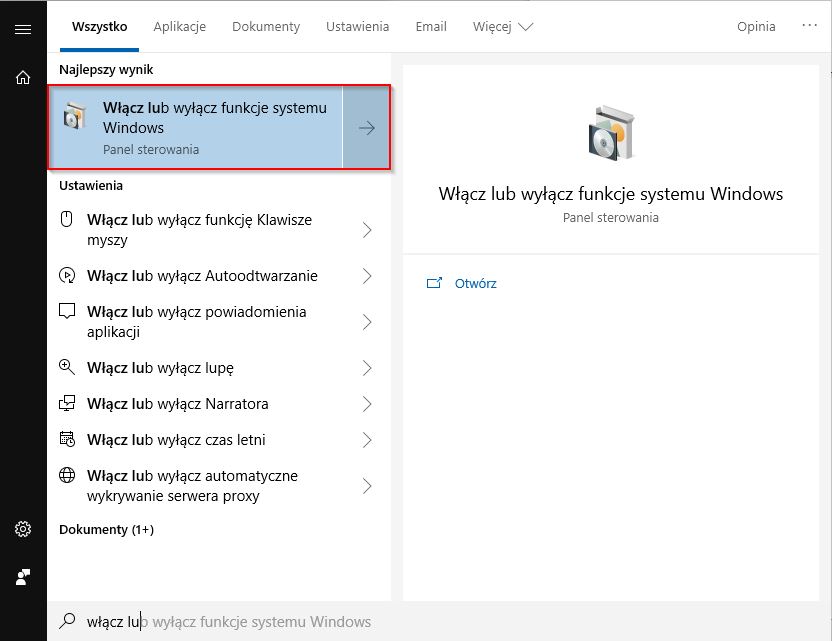Open Włącz lub wyłącz funkcje systemu Windows result
Viewport: 832px width, 641px height.
pos(195,128)
